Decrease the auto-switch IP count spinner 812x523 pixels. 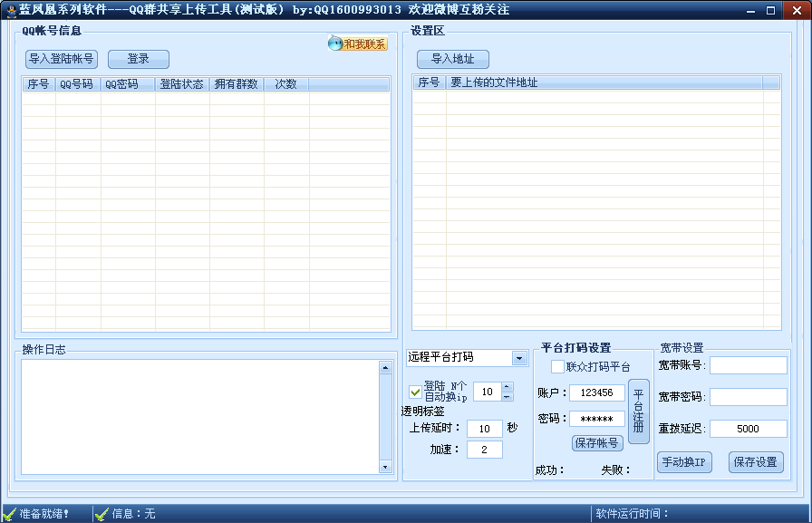click(x=507, y=397)
